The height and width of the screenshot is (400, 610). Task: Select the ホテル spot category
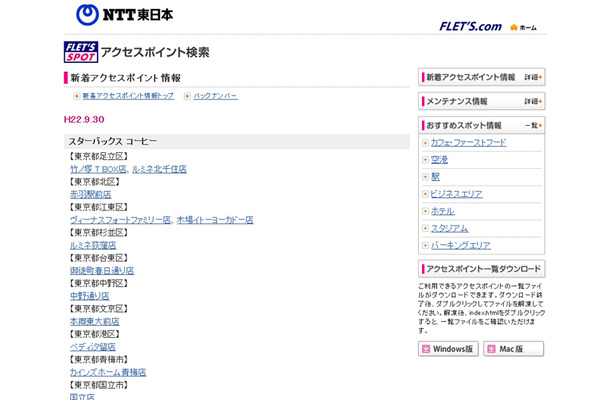point(443,211)
